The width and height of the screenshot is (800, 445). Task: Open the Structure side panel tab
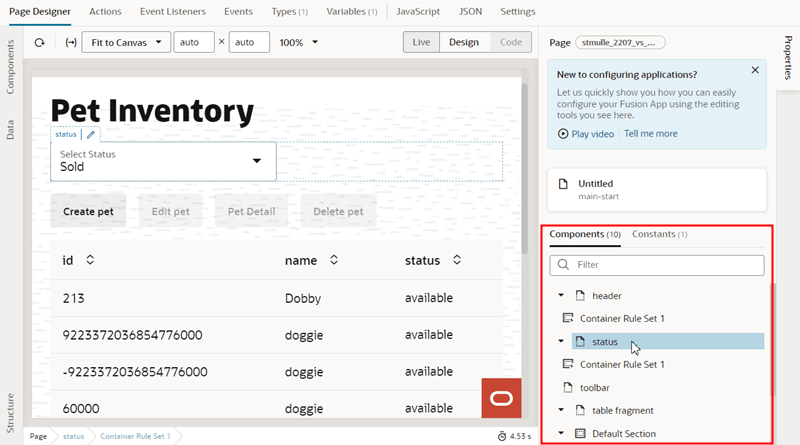click(x=10, y=413)
